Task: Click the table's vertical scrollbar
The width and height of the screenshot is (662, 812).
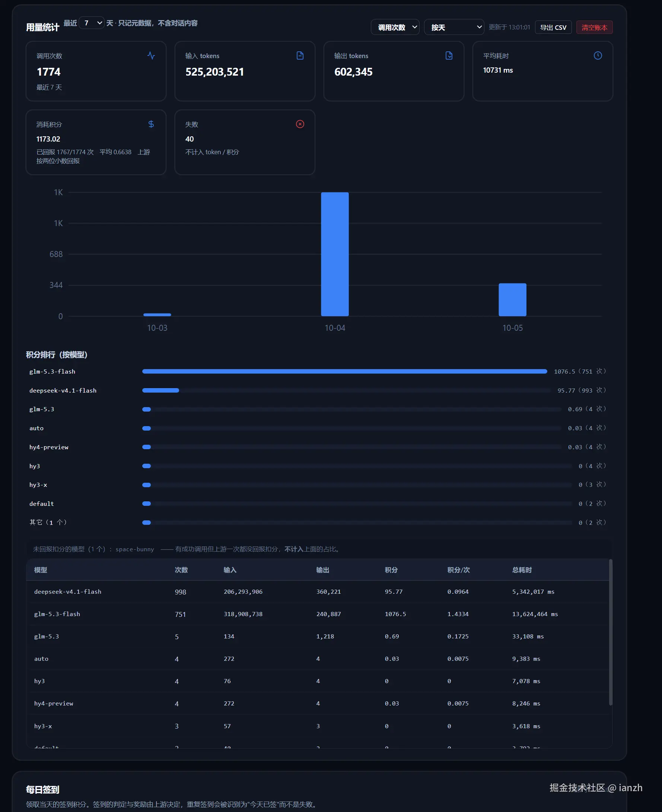Action: point(611,632)
